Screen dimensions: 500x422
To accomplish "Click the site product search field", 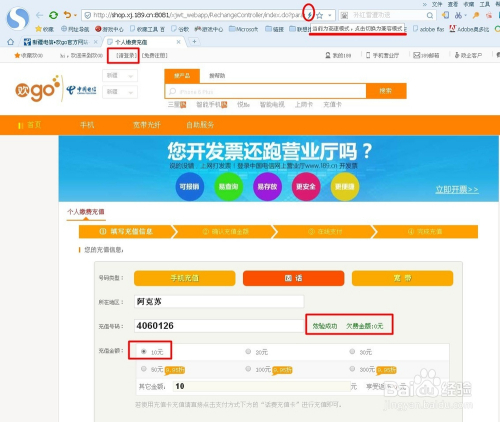I will click(x=266, y=91).
